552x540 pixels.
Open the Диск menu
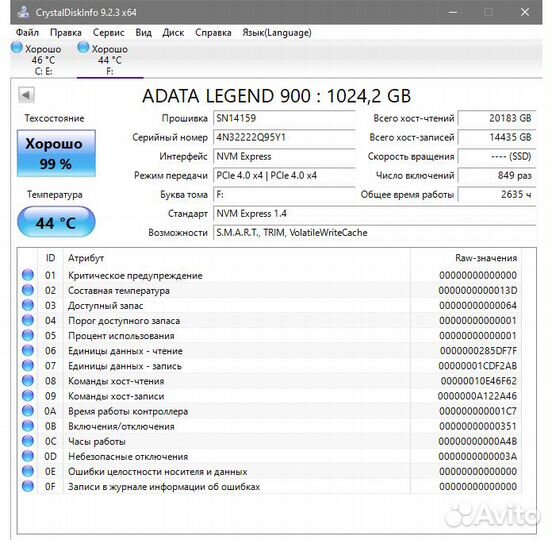[x=173, y=33]
